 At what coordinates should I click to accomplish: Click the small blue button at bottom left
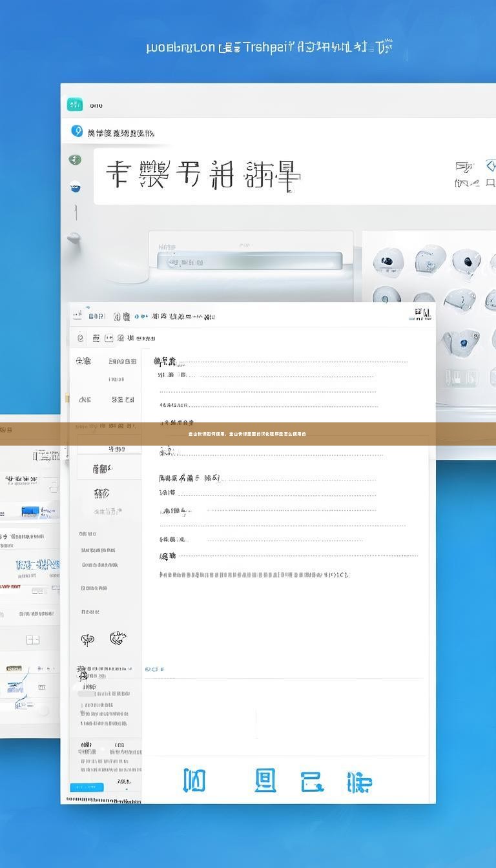pyautogui.click(x=87, y=787)
